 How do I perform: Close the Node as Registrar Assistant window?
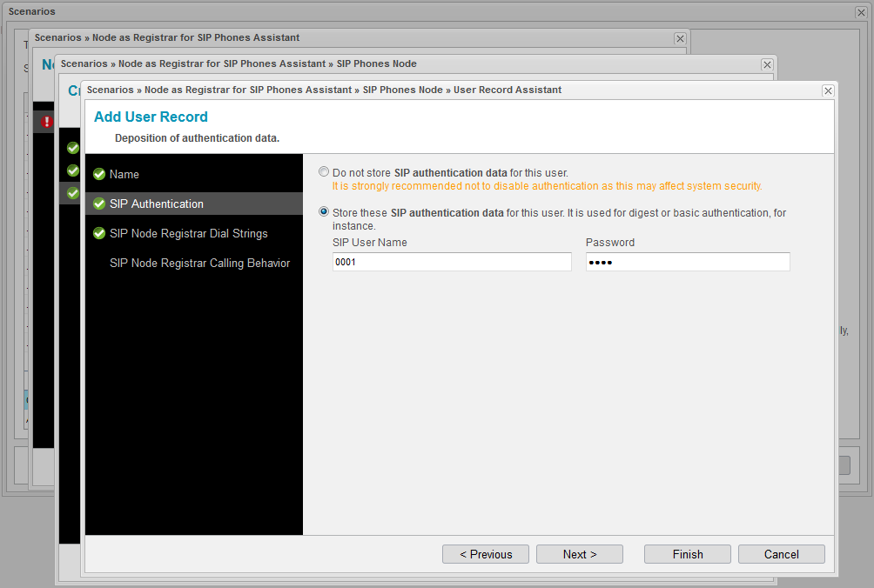point(680,39)
